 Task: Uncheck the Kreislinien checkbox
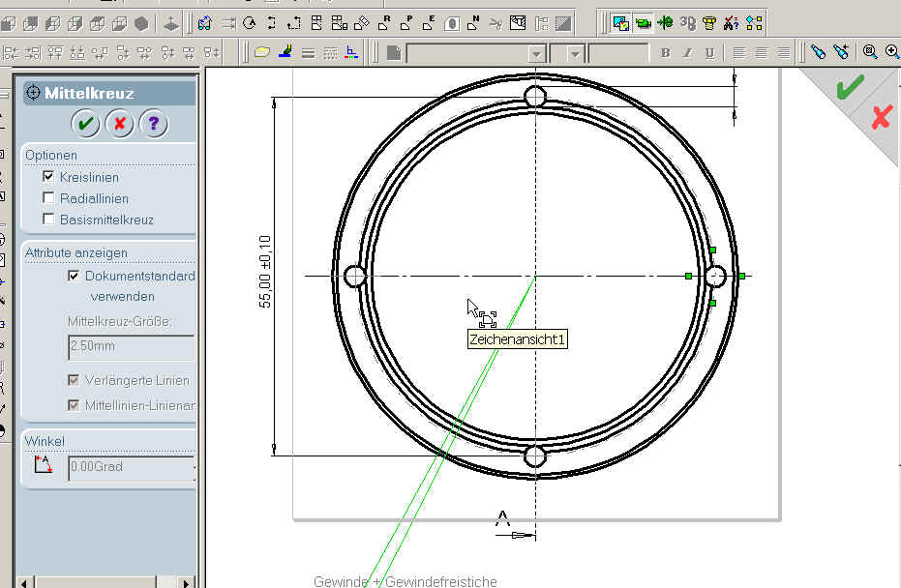pyautogui.click(x=49, y=177)
